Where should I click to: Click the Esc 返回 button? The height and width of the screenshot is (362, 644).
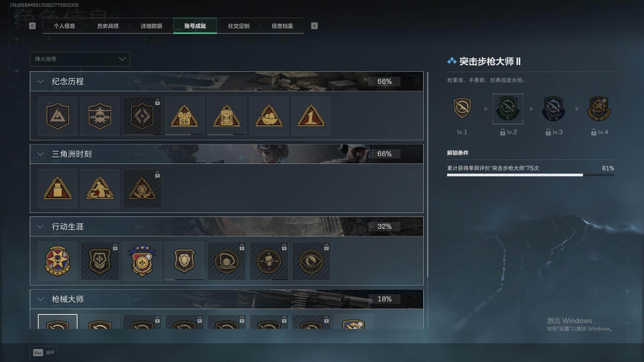tap(44, 353)
